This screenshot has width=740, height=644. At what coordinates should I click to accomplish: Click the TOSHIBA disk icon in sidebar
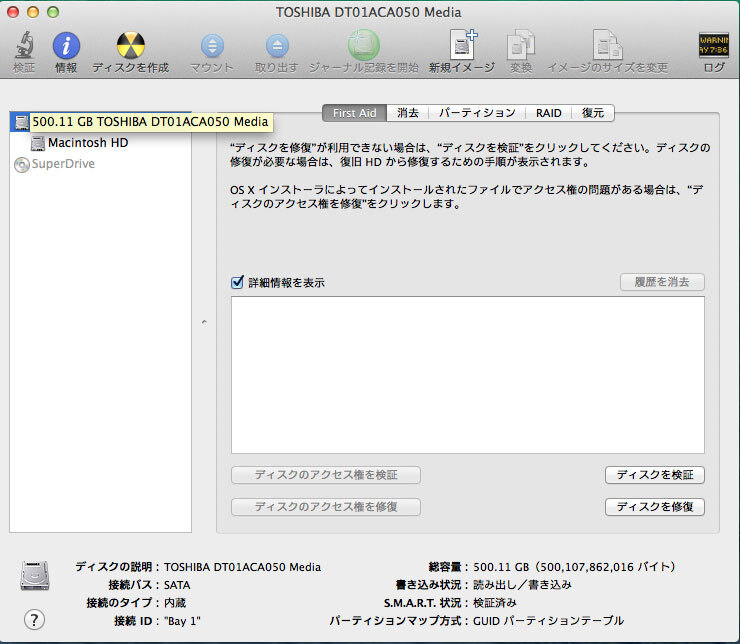pos(22,122)
